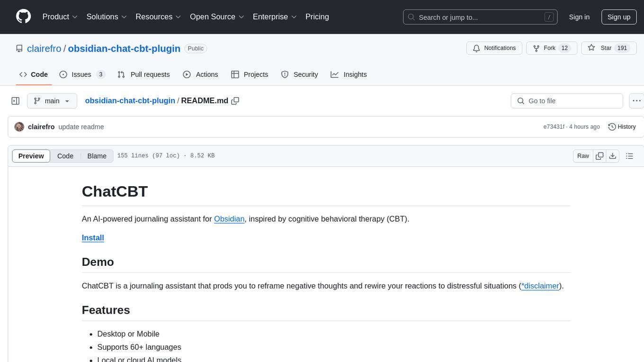This screenshot has height=362, width=644.
Task: Open clairefro commit author link
Action: click(x=41, y=127)
